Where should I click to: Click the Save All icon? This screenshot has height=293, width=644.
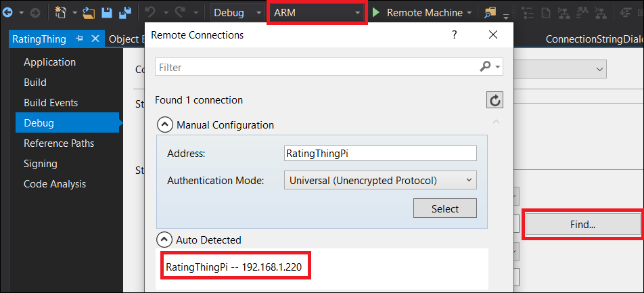coord(125,13)
